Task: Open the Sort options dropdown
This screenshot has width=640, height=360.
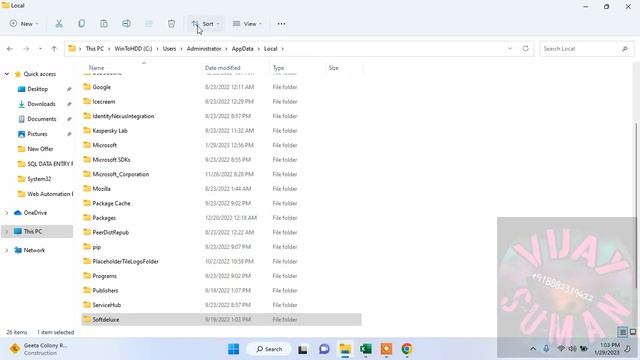Action: point(206,24)
